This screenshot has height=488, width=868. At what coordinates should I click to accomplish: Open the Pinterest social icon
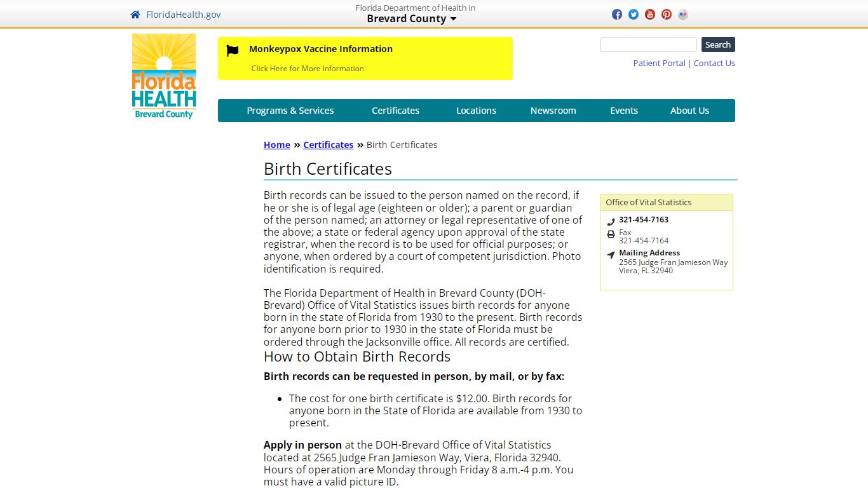click(667, 15)
